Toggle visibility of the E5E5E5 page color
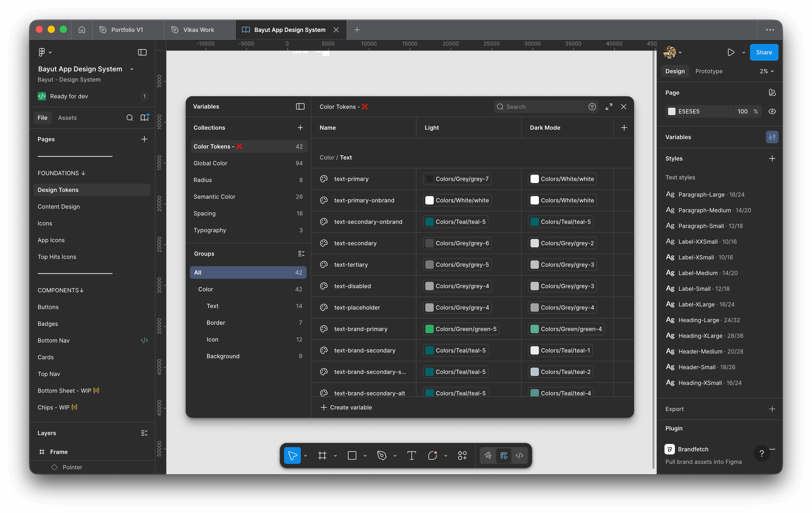The width and height of the screenshot is (812, 513). click(x=772, y=111)
